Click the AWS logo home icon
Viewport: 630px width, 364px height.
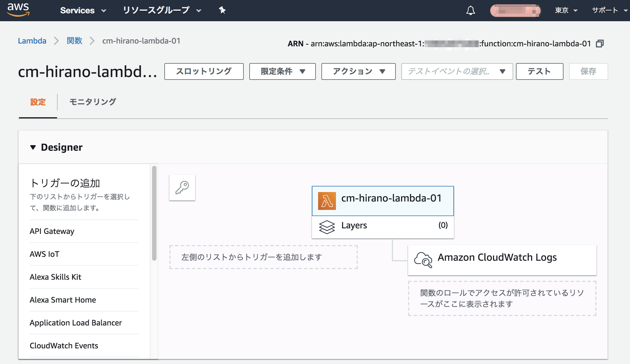point(18,10)
